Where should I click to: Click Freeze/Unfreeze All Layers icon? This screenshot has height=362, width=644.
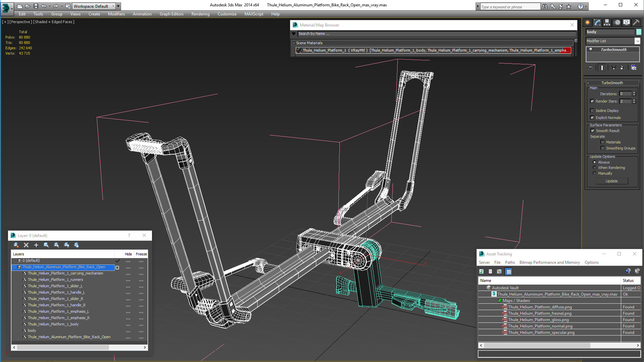76,245
